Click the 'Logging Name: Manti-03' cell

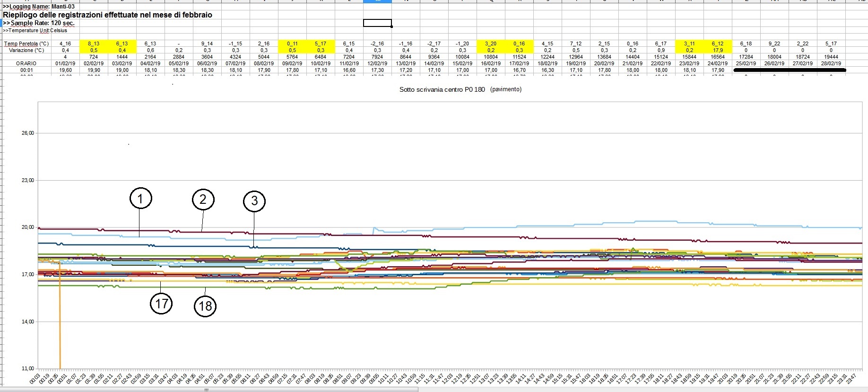[x=39, y=7]
